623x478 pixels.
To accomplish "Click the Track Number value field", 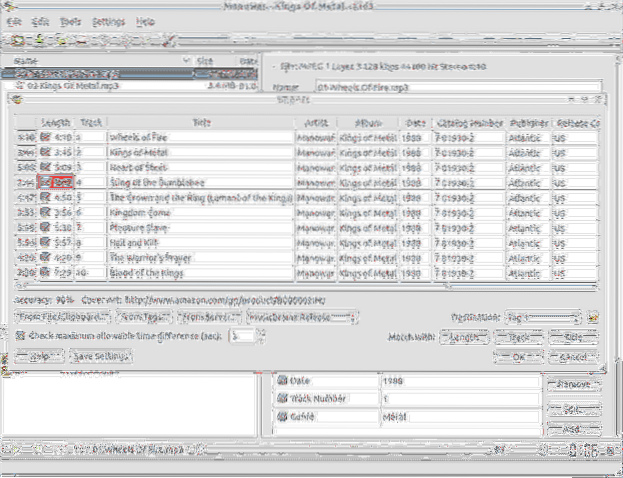I will click(x=460, y=399).
